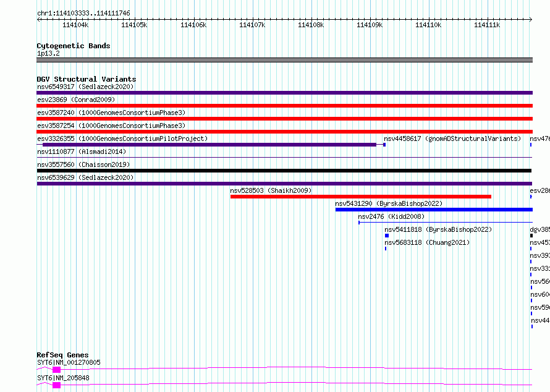The image size is (550, 392).
Task: Click ruler position 114110k
Action: (x=428, y=25)
